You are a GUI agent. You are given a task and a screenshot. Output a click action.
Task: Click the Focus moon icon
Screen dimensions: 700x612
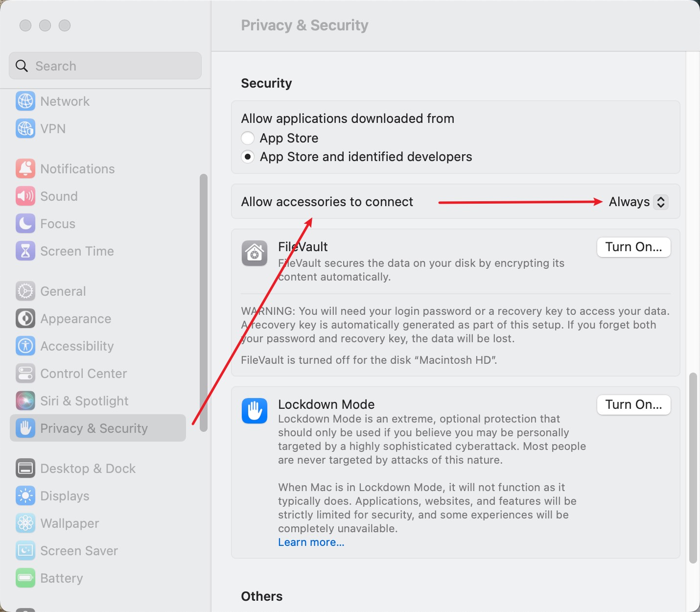(x=25, y=224)
